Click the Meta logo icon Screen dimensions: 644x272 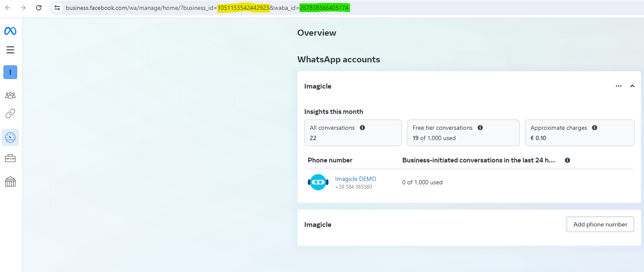click(x=10, y=31)
